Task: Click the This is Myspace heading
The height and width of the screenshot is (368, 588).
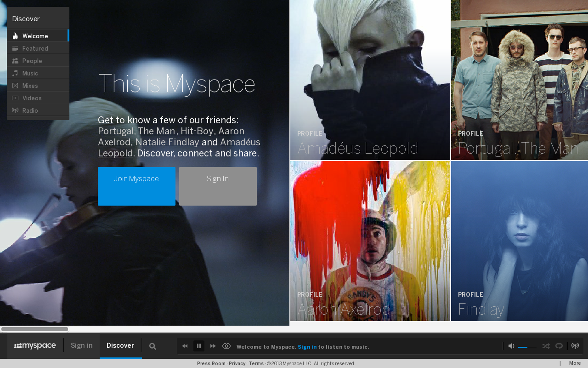Action: click(176, 84)
